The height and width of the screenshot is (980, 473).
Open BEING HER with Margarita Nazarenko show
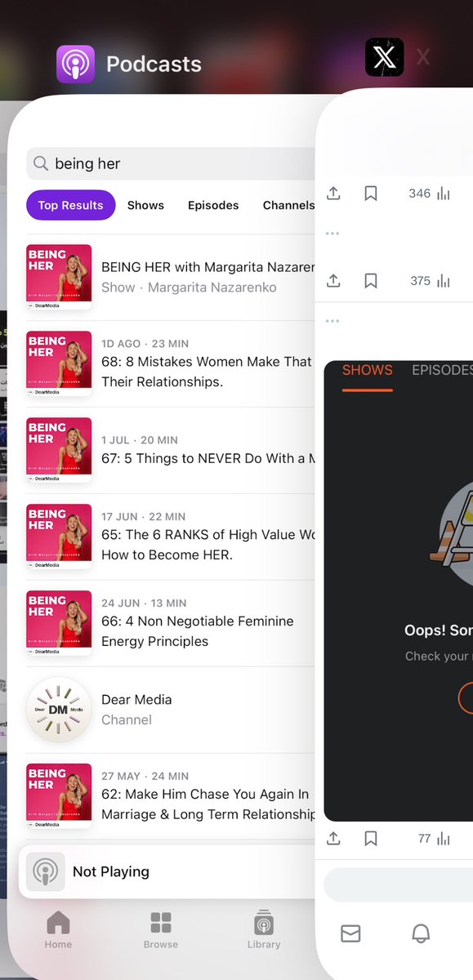[171, 277]
